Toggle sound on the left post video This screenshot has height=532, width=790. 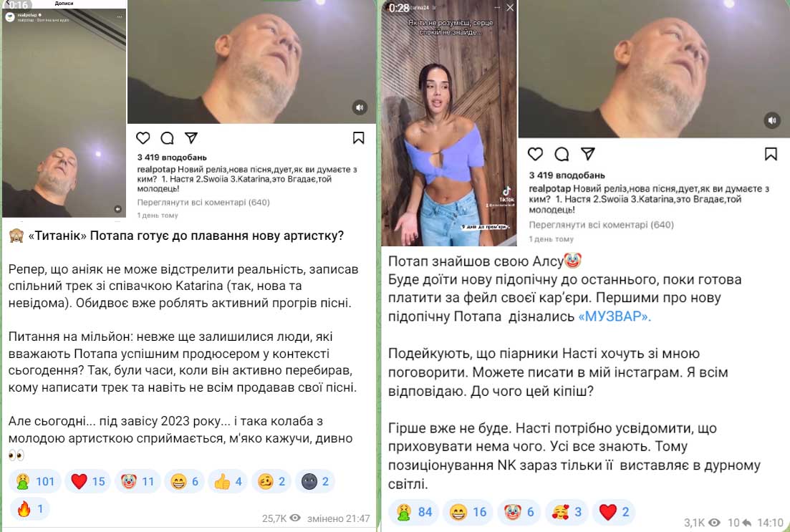pyautogui.click(x=360, y=107)
